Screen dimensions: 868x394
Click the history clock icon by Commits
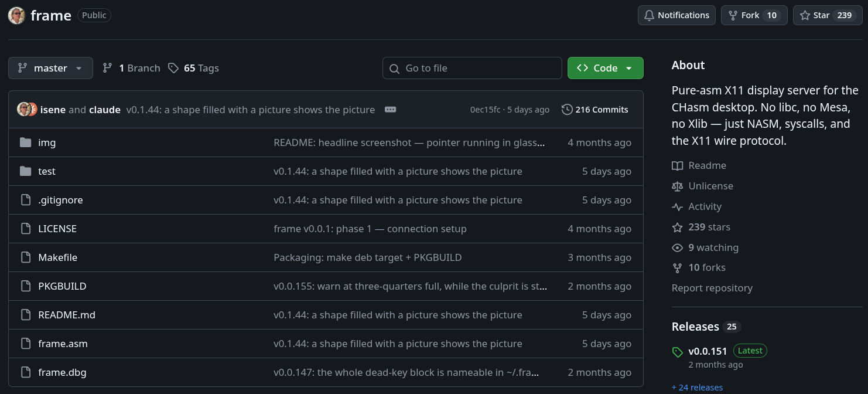click(x=566, y=110)
